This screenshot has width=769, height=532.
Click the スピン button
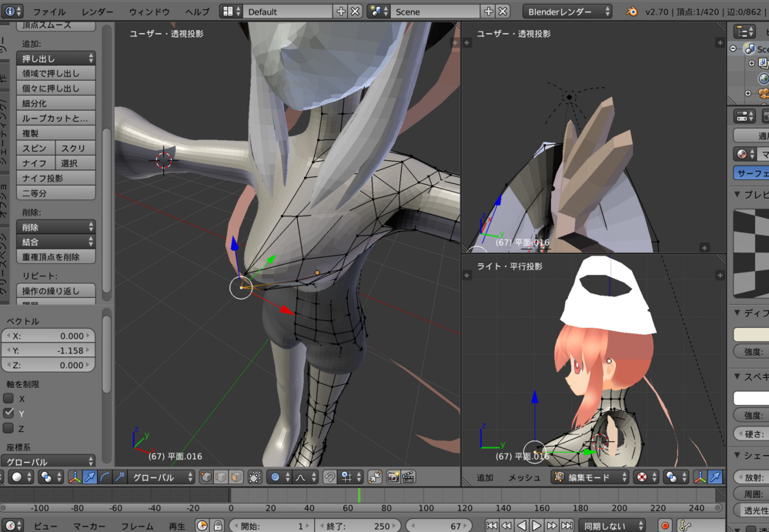(x=35, y=148)
